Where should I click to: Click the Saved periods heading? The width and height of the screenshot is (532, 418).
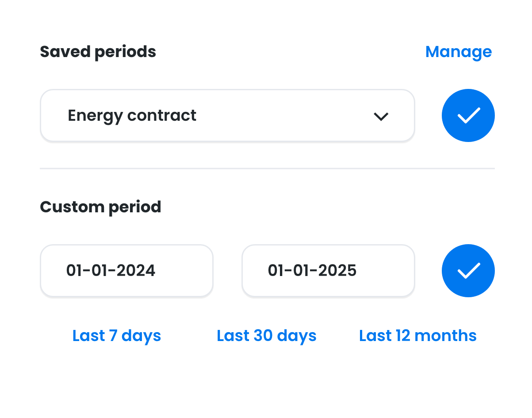[x=98, y=52]
